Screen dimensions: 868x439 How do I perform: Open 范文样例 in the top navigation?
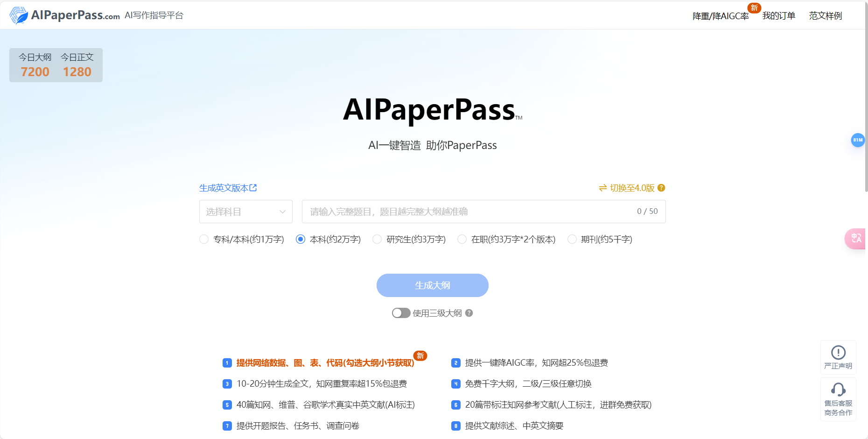click(x=825, y=15)
